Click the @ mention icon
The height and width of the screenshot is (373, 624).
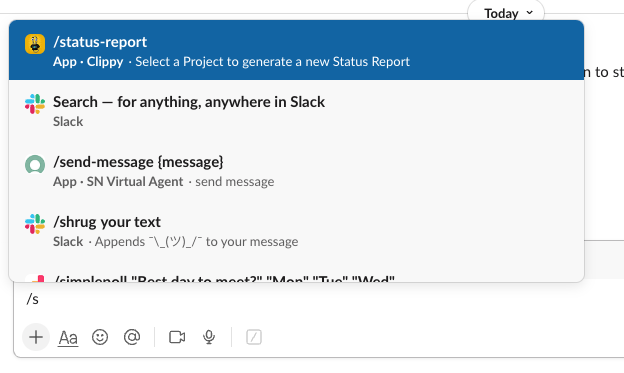click(132, 337)
